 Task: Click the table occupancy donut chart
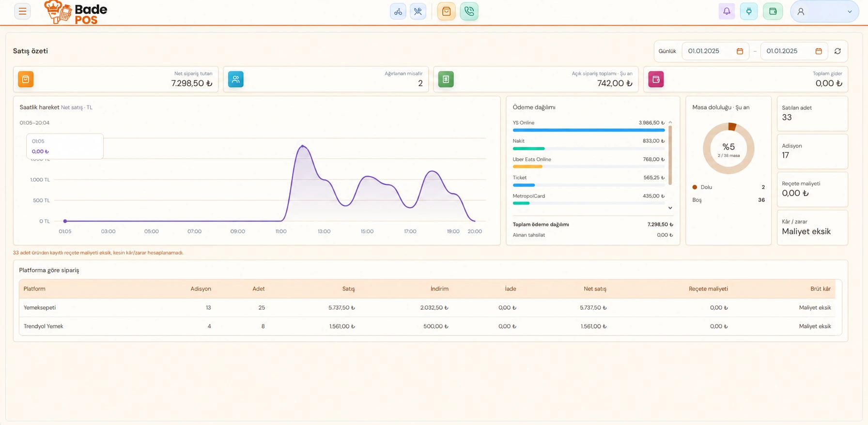click(x=728, y=149)
